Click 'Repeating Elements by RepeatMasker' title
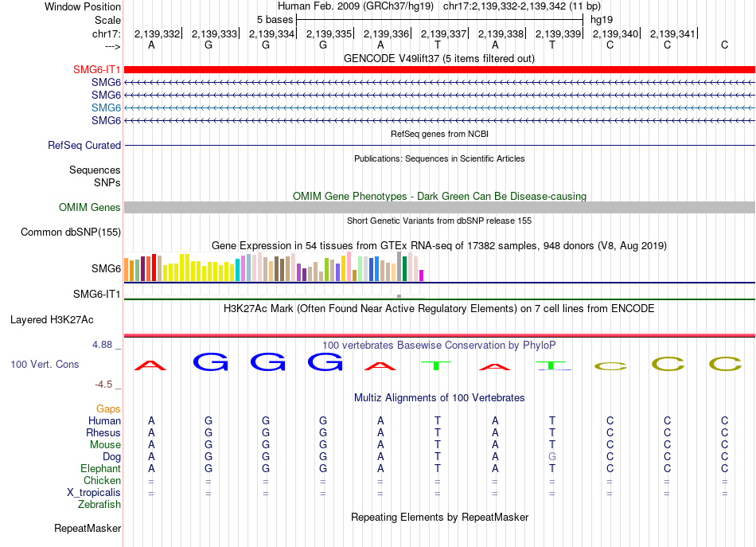This screenshot has width=756, height=547. (439, 517)
